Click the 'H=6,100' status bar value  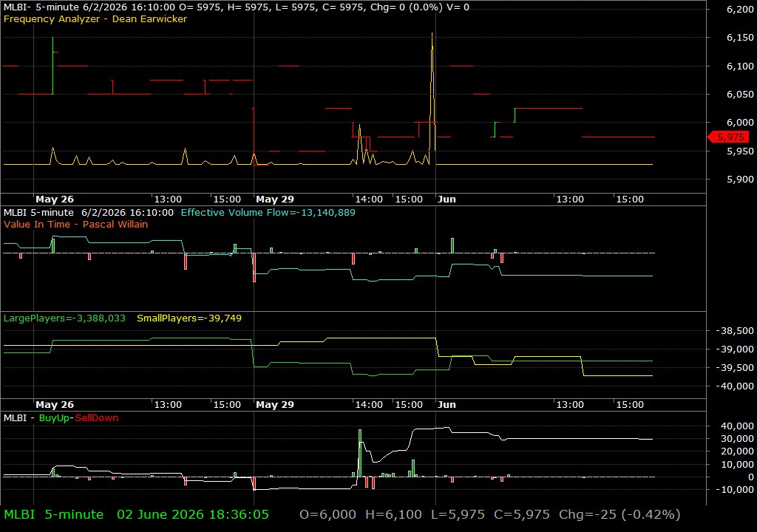pyautogui.click(x=393, y=514)
